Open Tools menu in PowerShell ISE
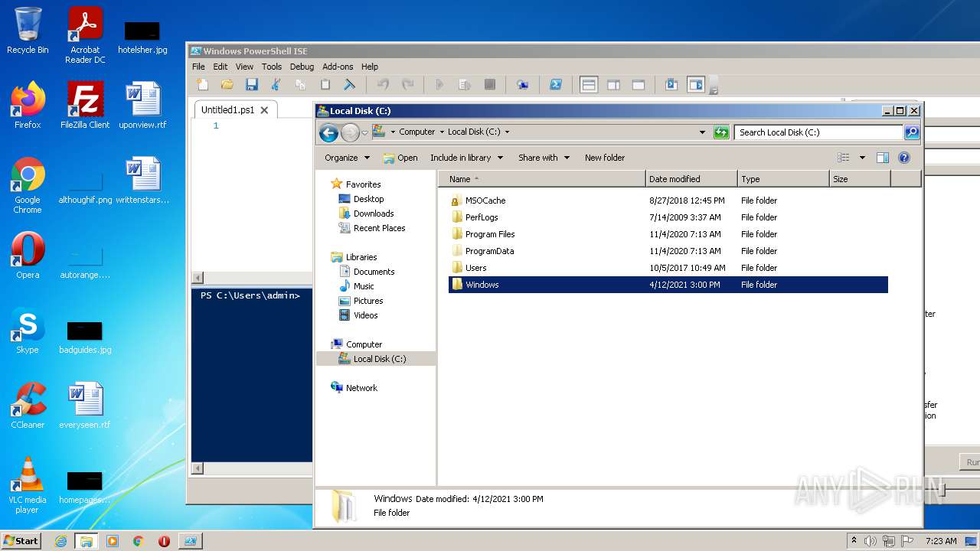This screenshot has height=551, width=980. pos(272,67)
